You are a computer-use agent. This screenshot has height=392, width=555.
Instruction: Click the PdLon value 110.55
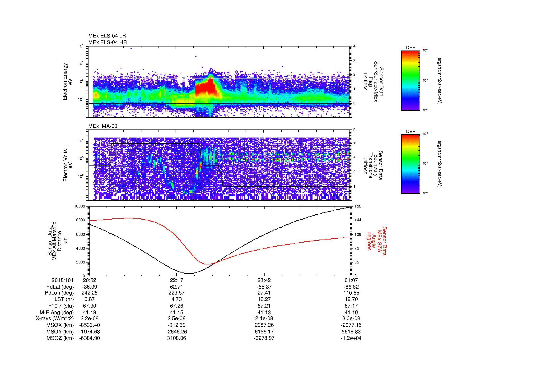pos(352,293)
